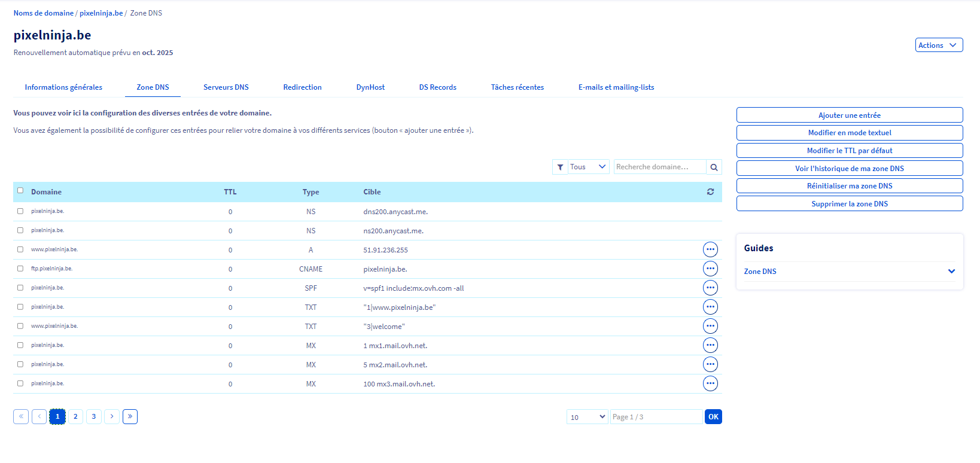This screenshot has width=980, height=463.
Task: Click the refresh icon in table header
Action: 710,192
